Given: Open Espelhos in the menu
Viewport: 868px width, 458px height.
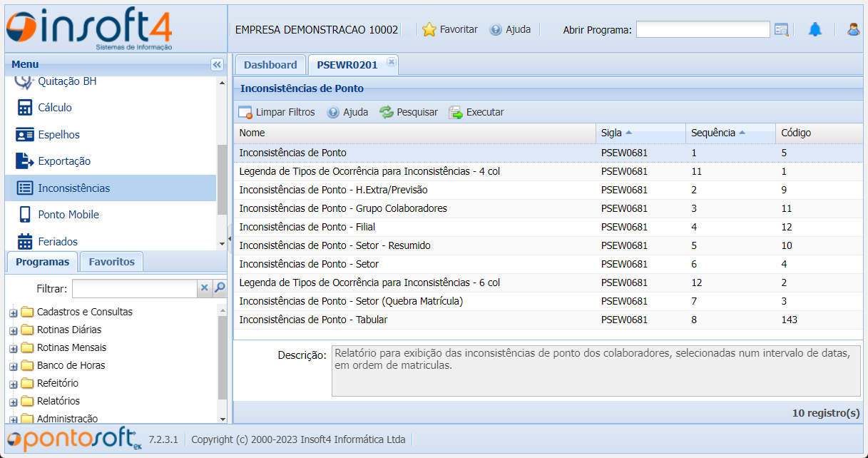Looking at the screenshot, I should pos(58,135).
